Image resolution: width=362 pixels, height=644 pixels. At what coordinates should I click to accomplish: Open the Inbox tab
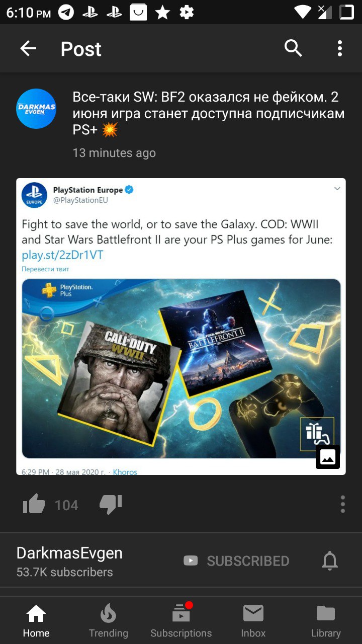253,621
